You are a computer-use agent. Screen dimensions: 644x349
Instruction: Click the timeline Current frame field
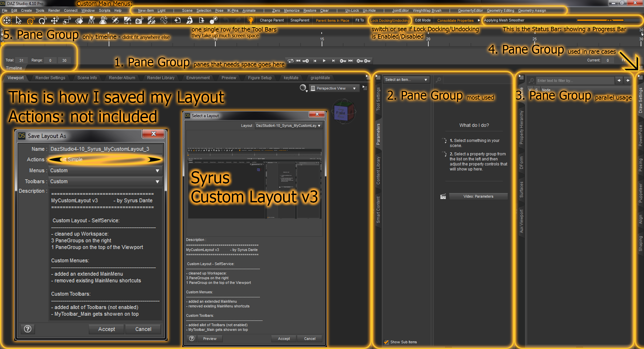click(x=608, y=60)
